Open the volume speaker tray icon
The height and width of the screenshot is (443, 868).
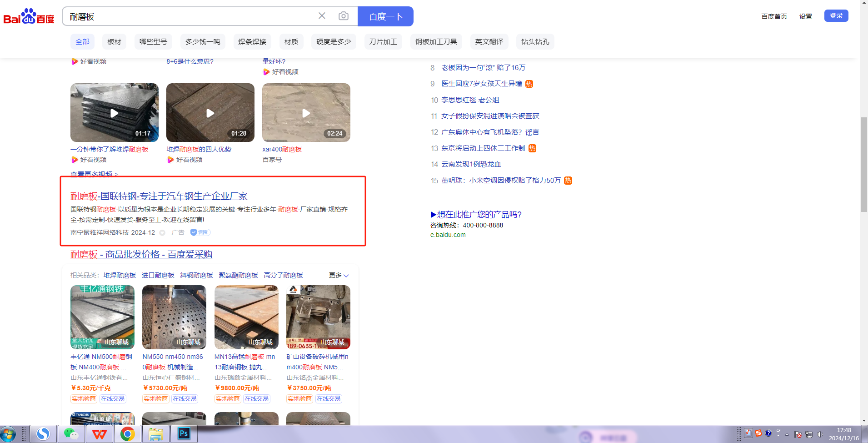(x=820, y=434)
